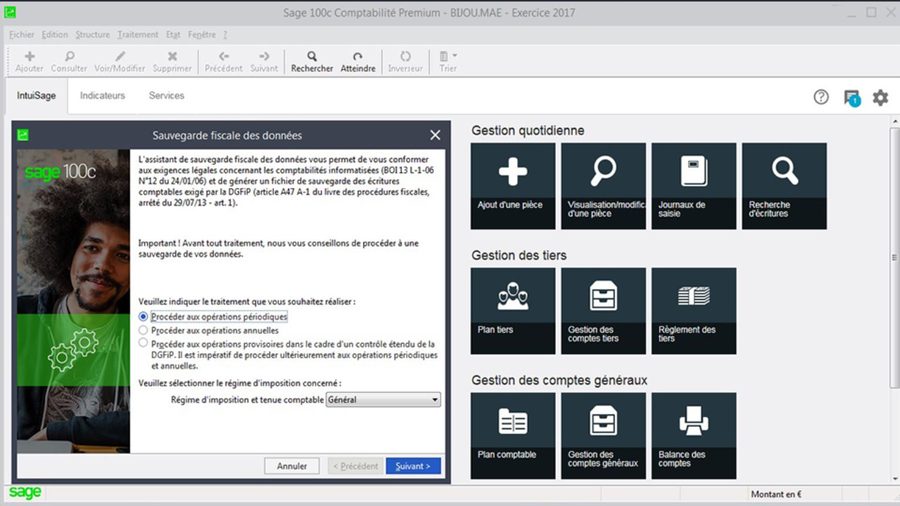Screen dimensions: 900x506
Task: Open the Règlement des tiers tile
Action: click(x=693, y=310)
